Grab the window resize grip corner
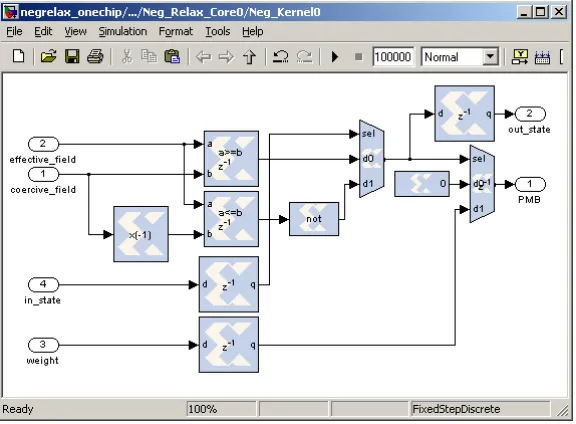 tap(562, 411)
